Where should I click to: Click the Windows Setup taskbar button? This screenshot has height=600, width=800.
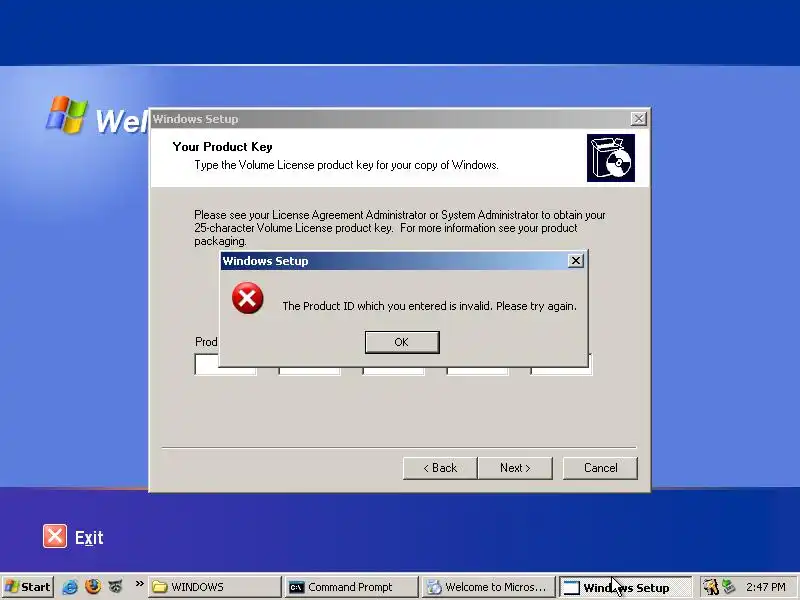pos(625,587)
